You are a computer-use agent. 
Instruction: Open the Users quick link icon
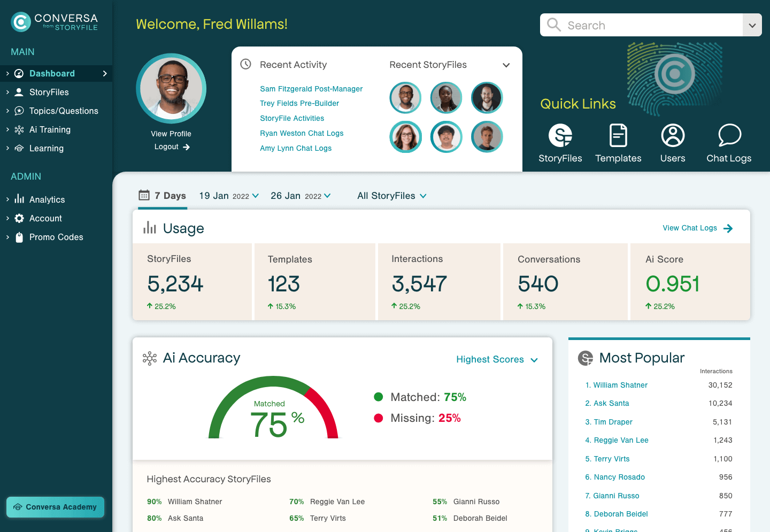point(673,135)
